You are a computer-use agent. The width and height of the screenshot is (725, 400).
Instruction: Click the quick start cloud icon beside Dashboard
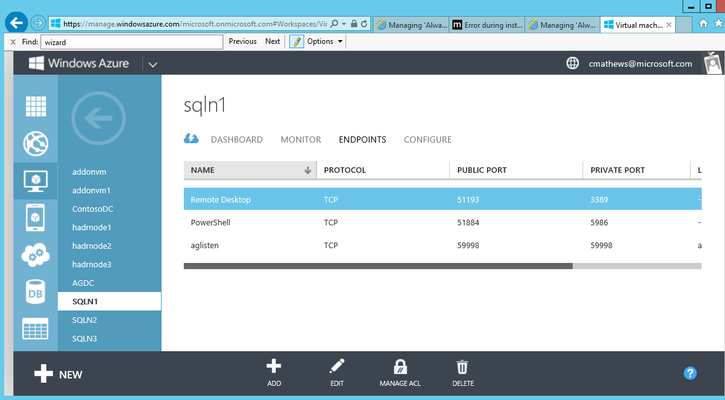[x=191, y=138]
